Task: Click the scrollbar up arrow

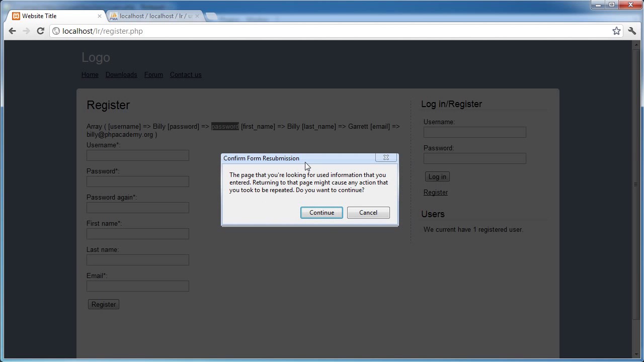Action: (x=636, y=45)
